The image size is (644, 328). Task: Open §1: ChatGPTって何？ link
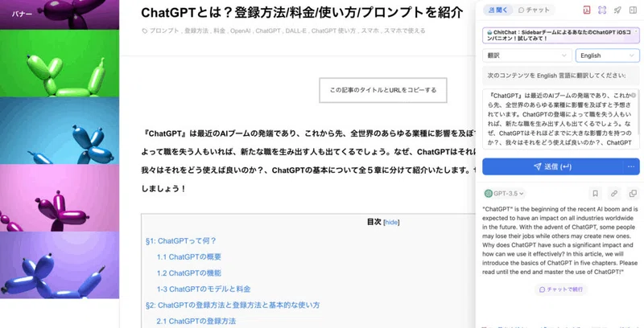click(x=180, y=240)
